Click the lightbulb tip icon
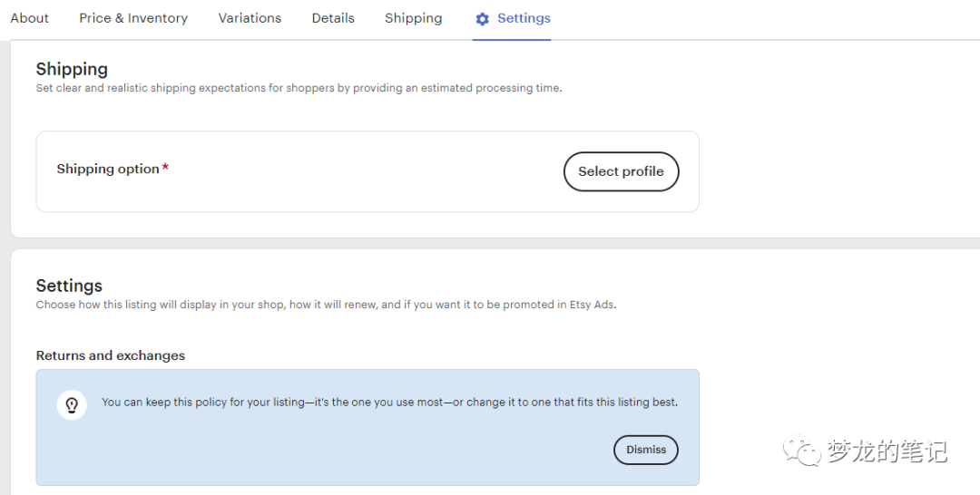980x495 pixels. [x=72, y=404]
